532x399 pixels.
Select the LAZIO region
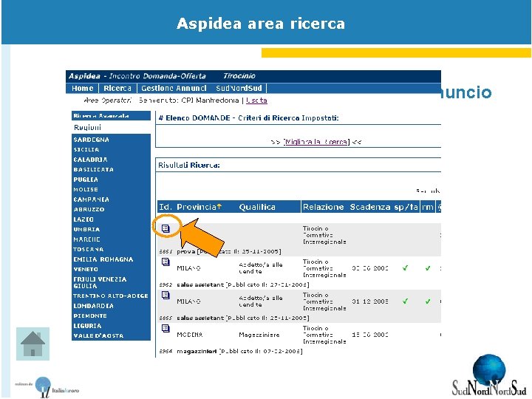83,219
